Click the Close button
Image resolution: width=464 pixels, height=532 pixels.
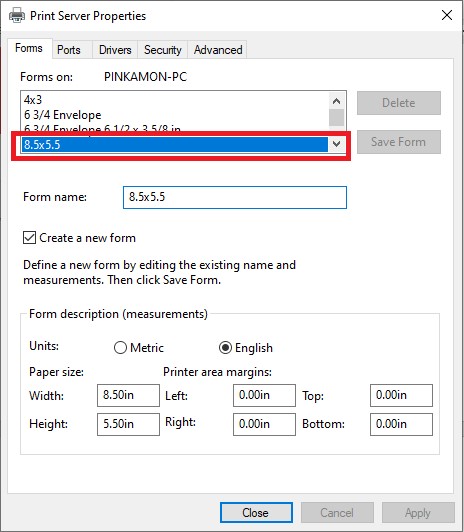click(256, 512)
